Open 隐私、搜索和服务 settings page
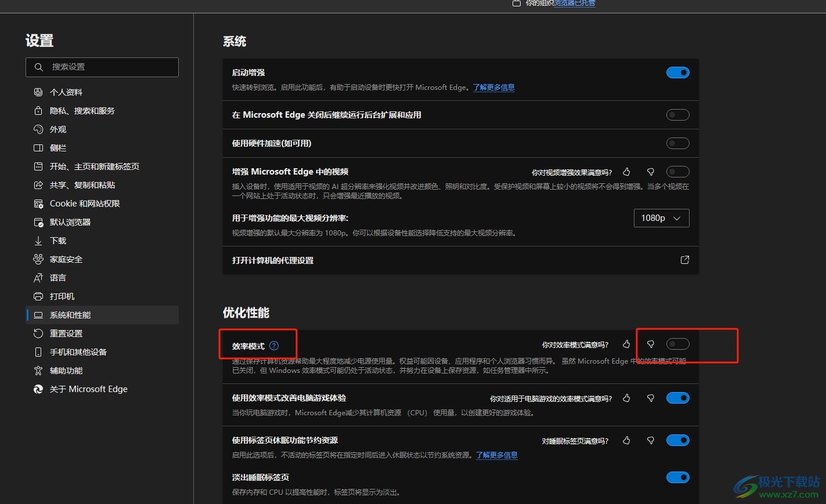The image size is (826, 504). [x=102, y=111]
